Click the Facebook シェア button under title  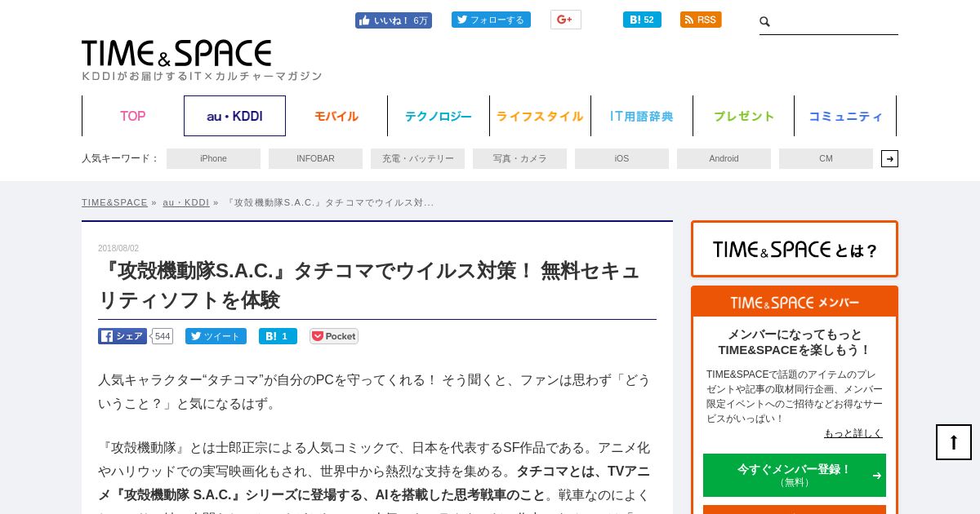click(122, 336)
